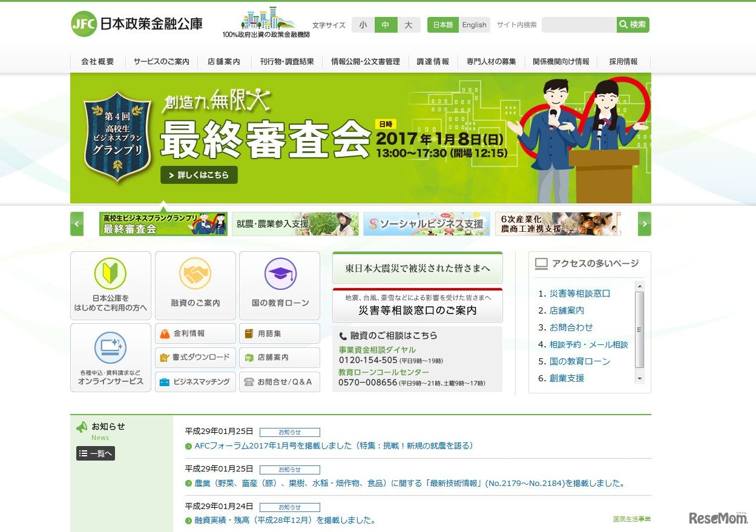Click the 検索 magnifier search icon

click(633, 25)
